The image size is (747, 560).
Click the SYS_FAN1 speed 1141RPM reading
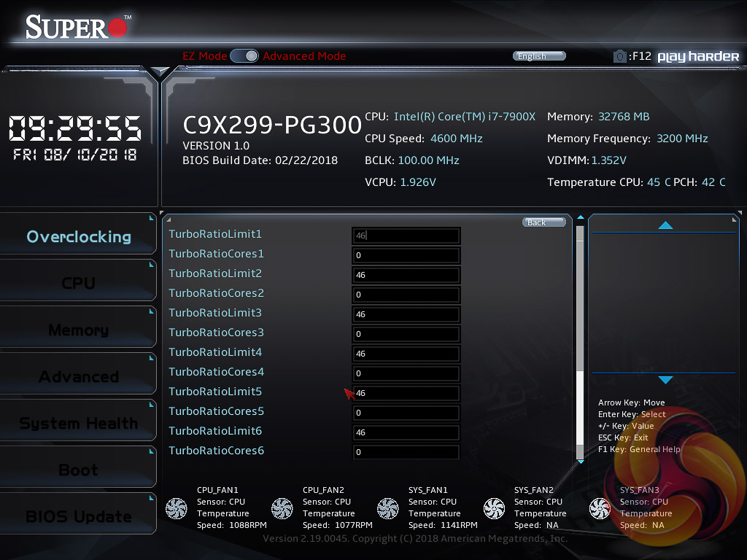click(459, 525)
